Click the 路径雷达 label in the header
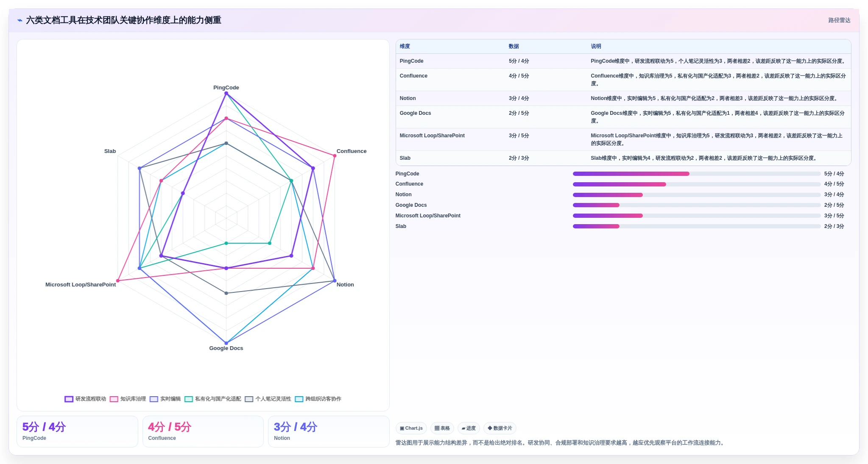This screenshot has width=868, height=464. [839, 20]
